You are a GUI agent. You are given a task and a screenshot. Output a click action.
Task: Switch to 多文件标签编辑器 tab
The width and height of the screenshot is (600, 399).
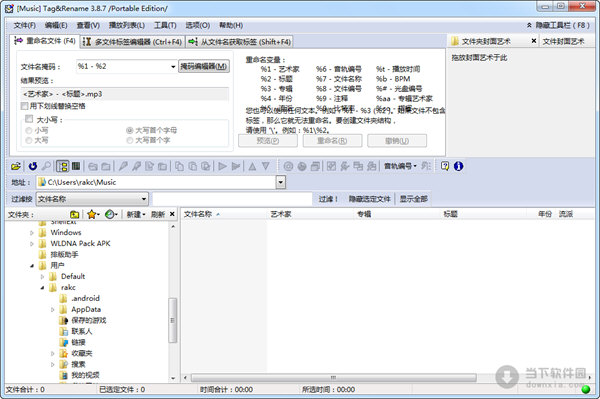[x=132, y=42]
